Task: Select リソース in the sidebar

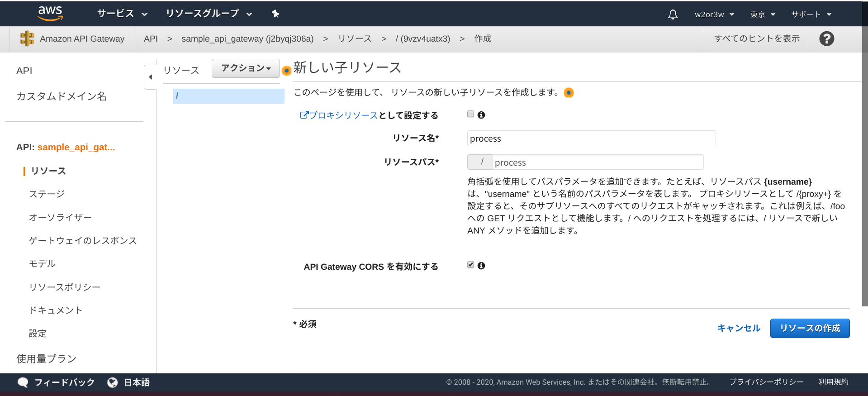Action: [x=48, y=171]
